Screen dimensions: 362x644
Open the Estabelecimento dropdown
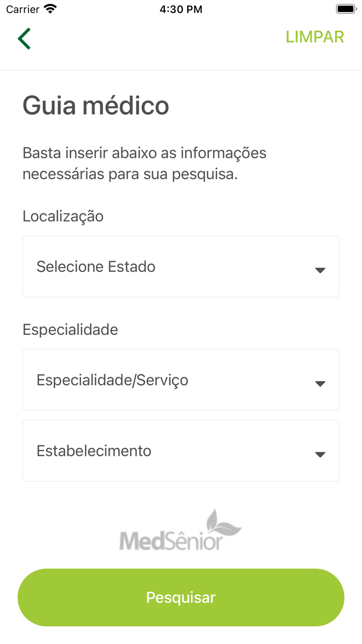coord(180,450)
